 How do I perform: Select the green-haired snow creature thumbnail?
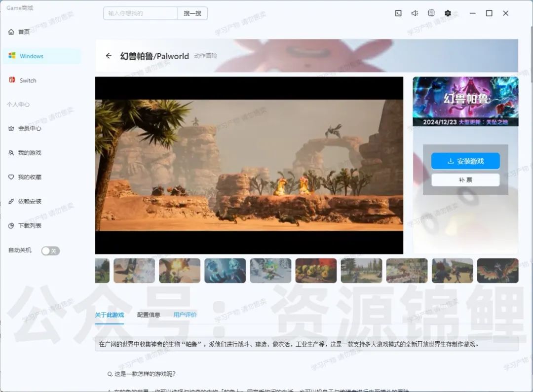pos(270,271)
